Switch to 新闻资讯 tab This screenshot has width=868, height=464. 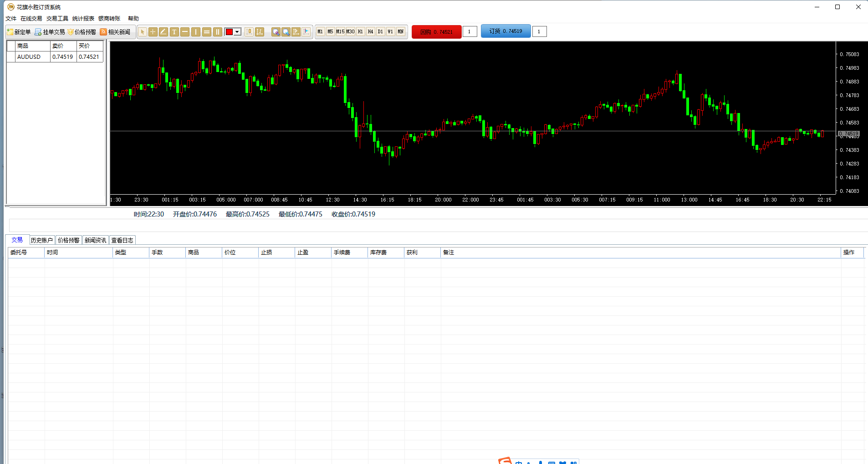(96, 240)
